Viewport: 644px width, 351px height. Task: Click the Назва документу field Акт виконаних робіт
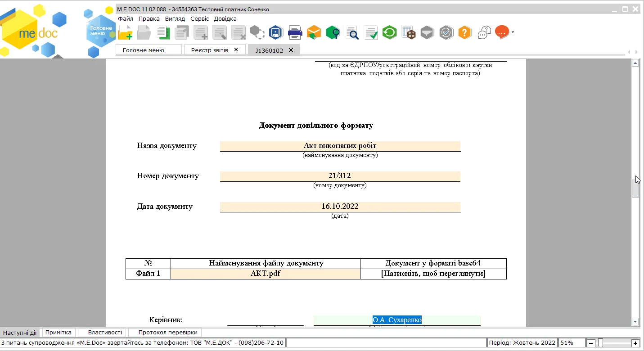pyautogui.click(x=340, y=146)
